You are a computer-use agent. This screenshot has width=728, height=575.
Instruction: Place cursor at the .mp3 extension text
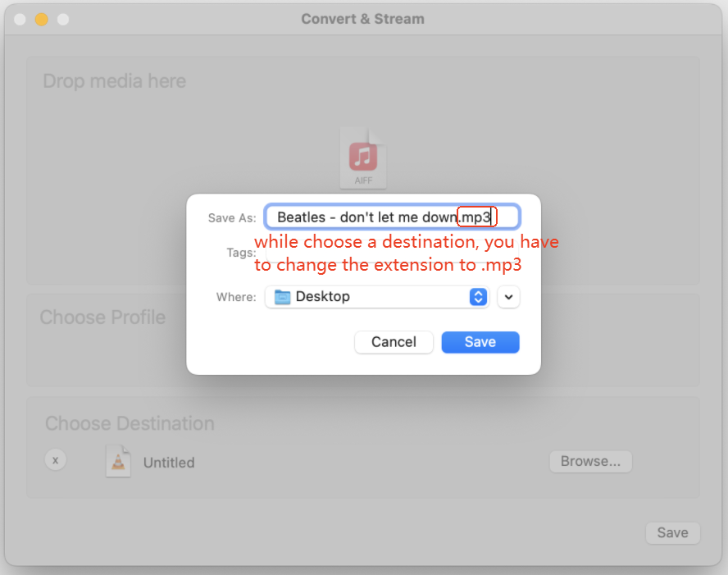(x=477, y=217)
